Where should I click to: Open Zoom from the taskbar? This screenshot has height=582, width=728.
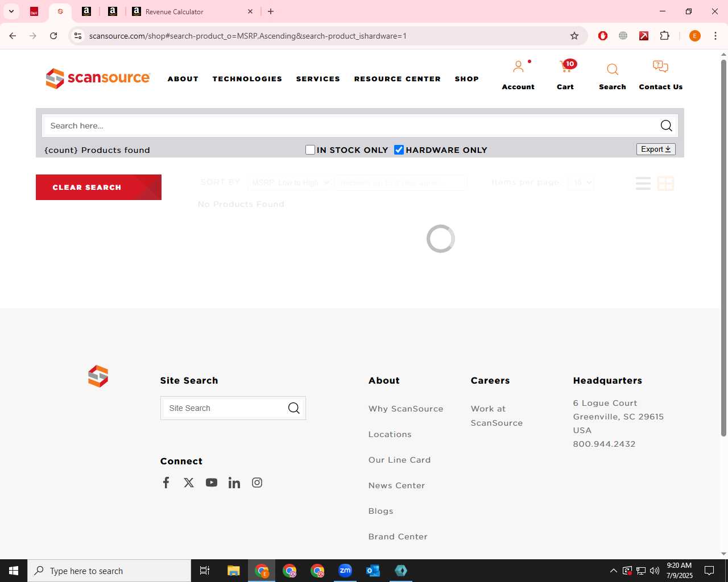pos(345,571)
